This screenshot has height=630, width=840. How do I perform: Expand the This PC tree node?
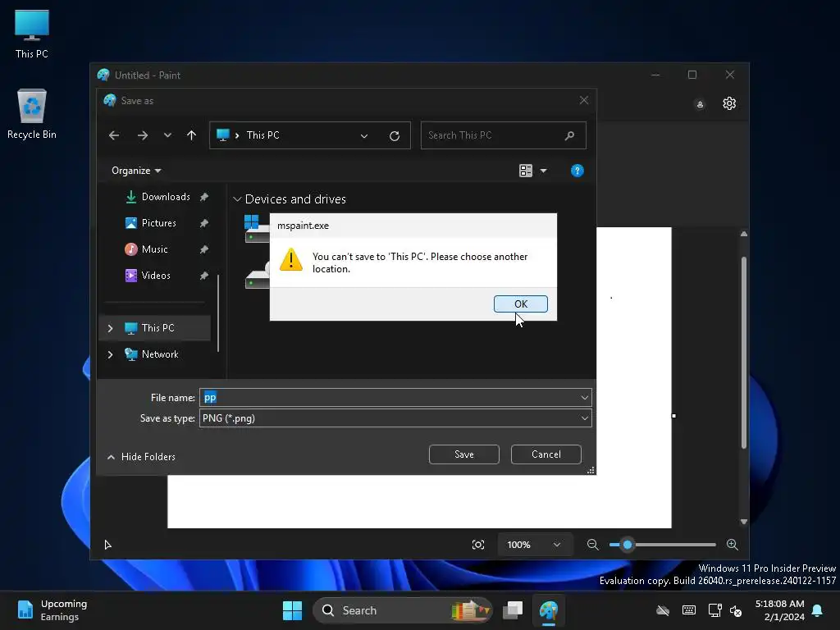(111, 328)
